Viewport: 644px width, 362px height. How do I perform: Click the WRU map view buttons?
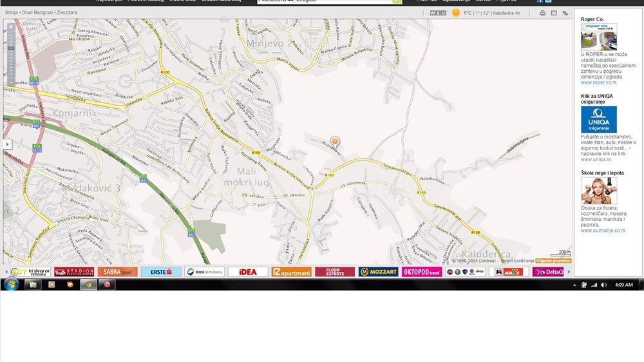[x=438, y=13]
